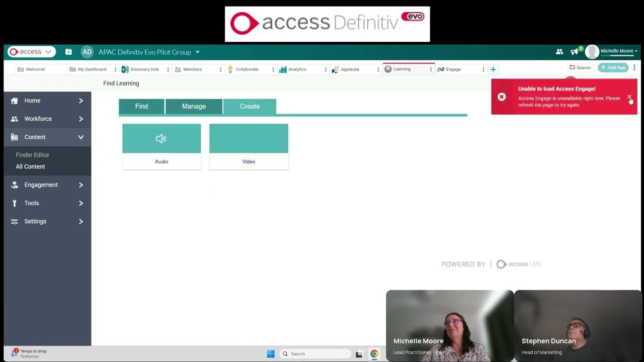Screen dimensions: 644x362
Task: Click the red error icon in alert
Action: click(x=502, y=97)
